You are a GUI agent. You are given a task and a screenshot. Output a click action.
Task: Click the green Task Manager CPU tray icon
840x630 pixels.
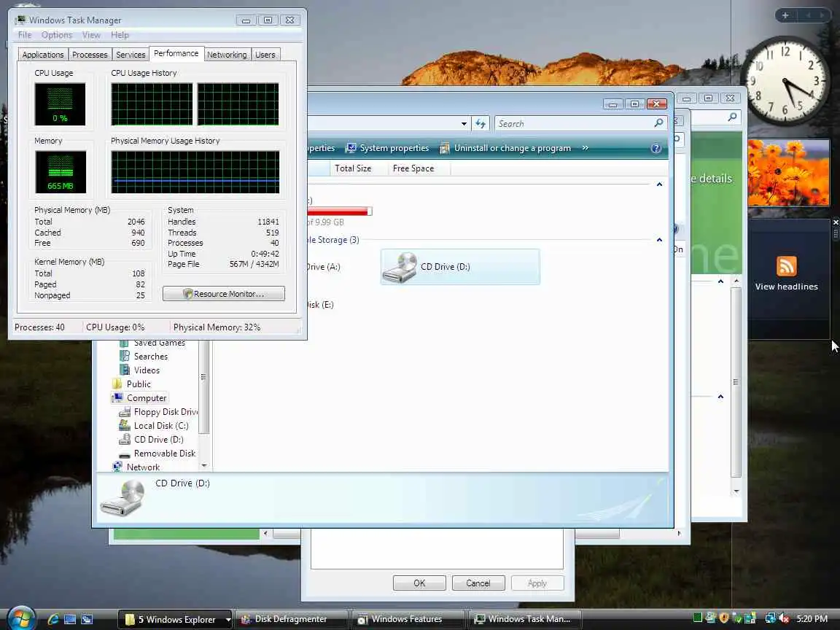click(697, 618)
